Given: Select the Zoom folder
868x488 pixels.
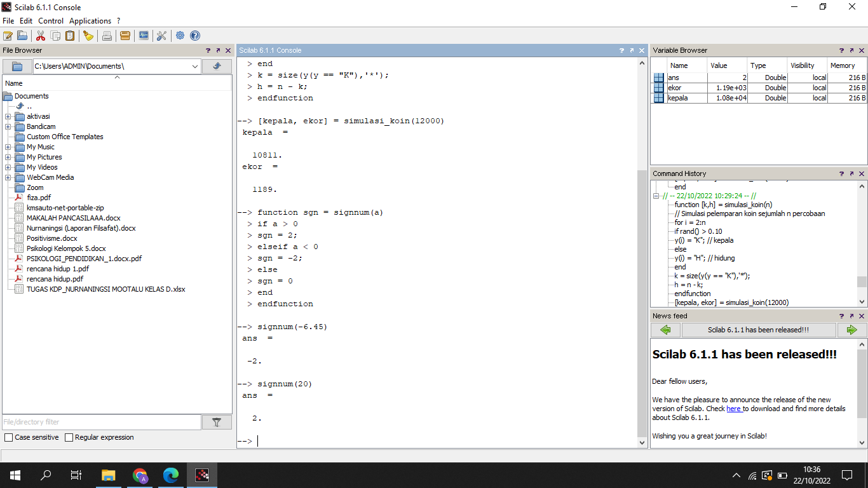Looking at the screenshot, I should [35, 187].
